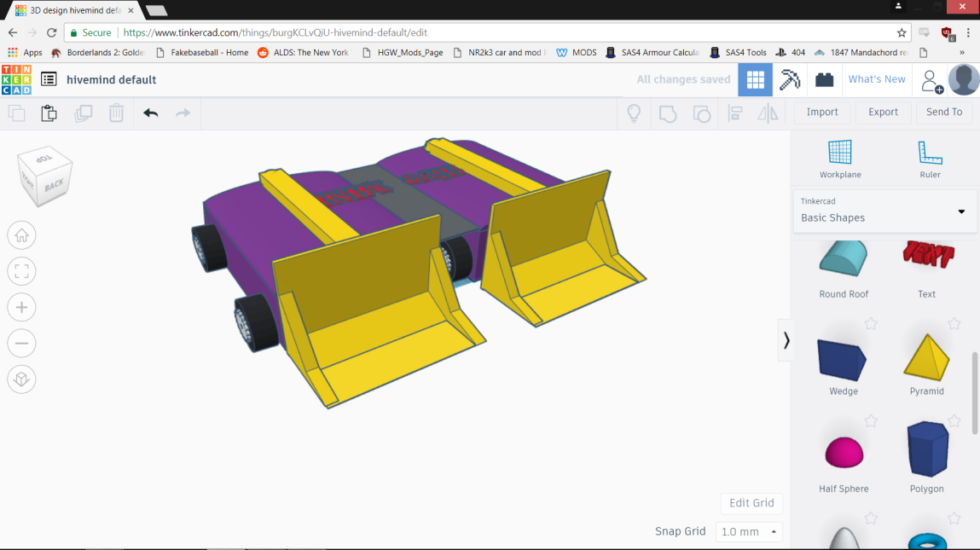Open the user profile avatar
This screenshot has height=550, width=980.
point(964,79)
